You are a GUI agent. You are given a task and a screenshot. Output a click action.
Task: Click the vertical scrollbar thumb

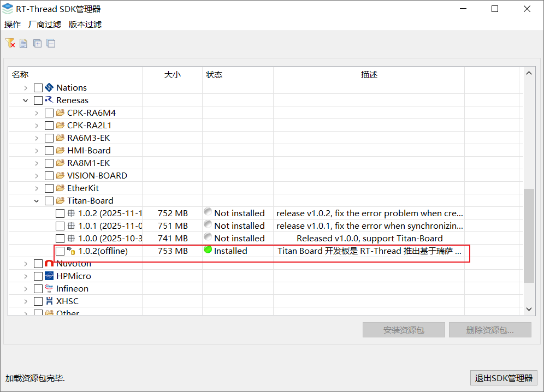tap(529, 236)
